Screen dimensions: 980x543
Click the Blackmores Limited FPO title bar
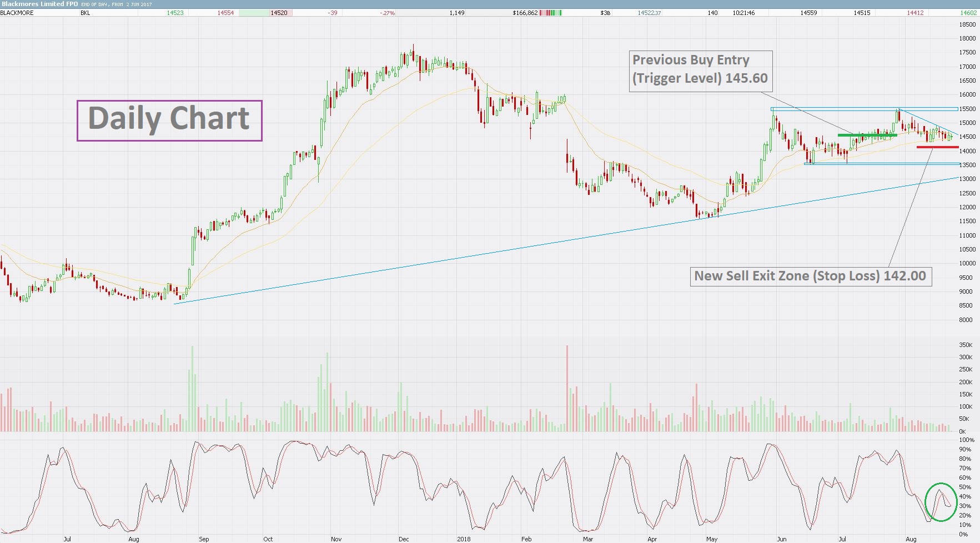(490, 4)
